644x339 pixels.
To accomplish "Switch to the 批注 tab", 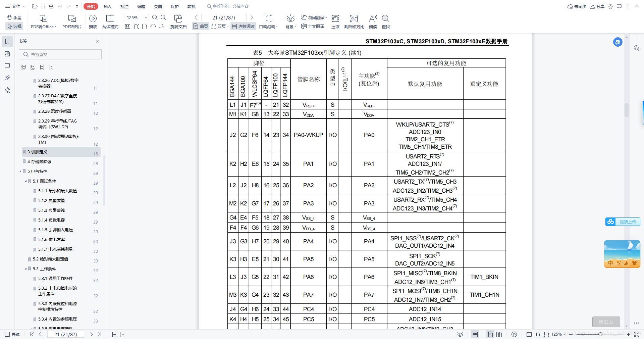I will point(124,6).
